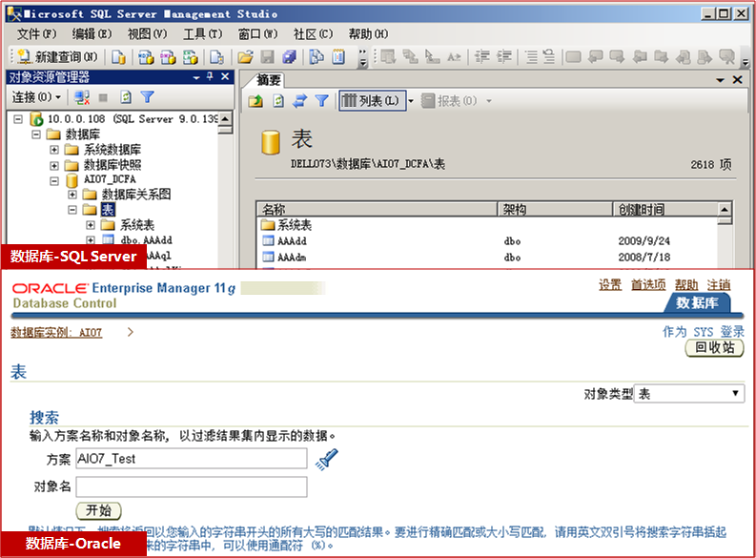Follow the 数据库实例: AI07 breadcrumb link
This screenshot has height=558, width=756.
(56, 332)
